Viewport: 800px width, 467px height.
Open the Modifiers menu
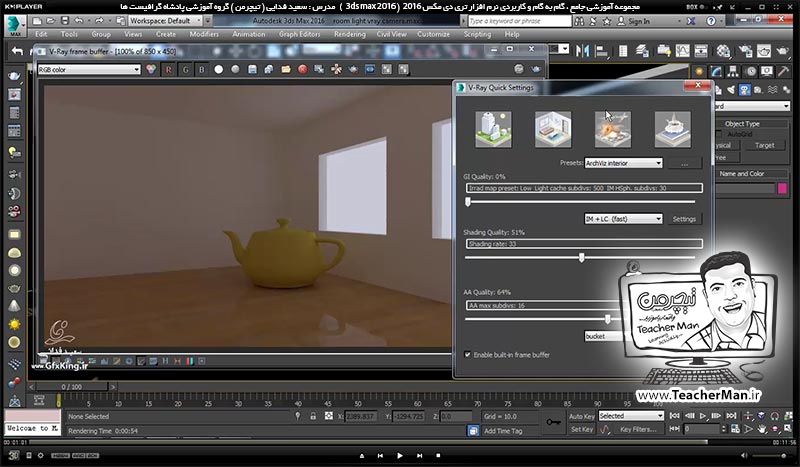204,34
